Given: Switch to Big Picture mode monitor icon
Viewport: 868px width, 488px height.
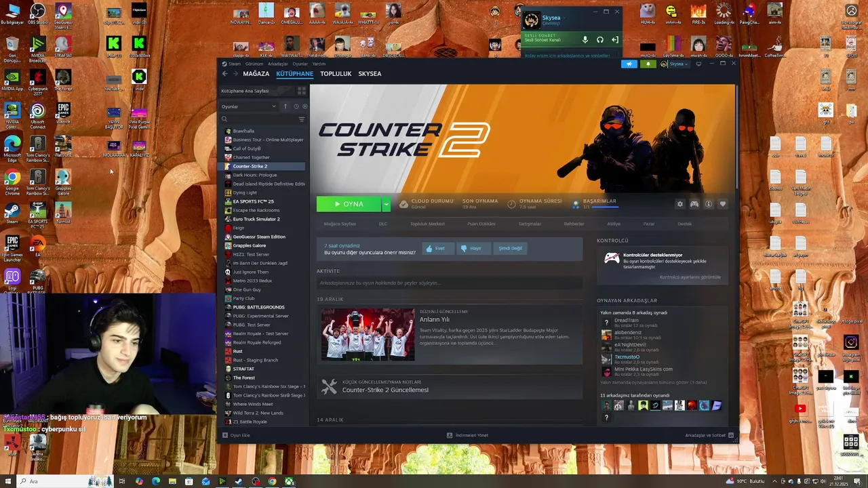Looking at the screenshot, I should (698, 64).
